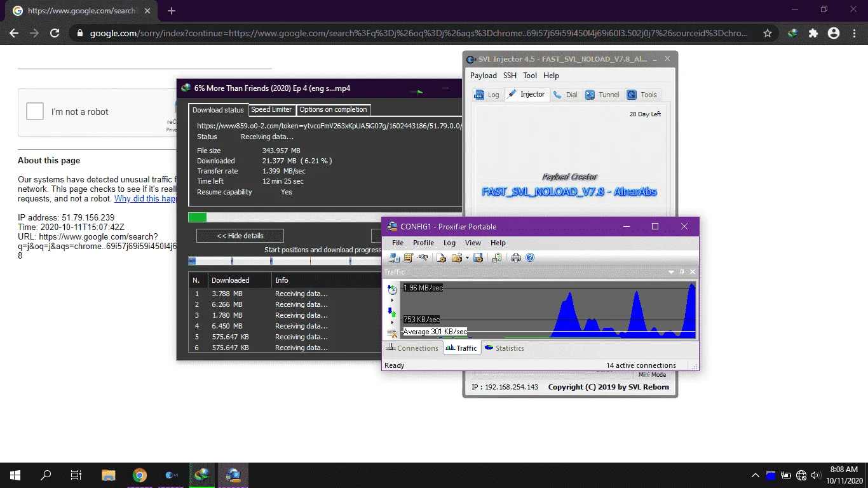Viewport: 868px width, 488px height.
Task: Click the save profile disk icon in Proxifier
Action: [478, 257]
